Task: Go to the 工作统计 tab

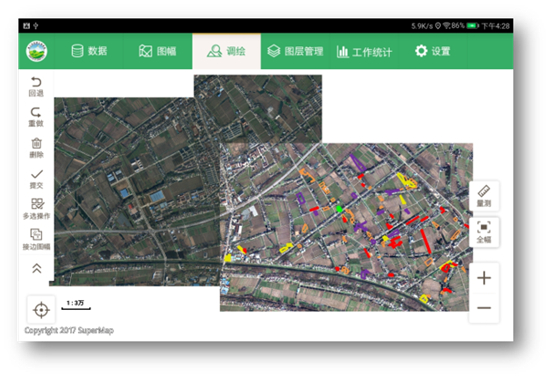Action: [x=364, y=52]
